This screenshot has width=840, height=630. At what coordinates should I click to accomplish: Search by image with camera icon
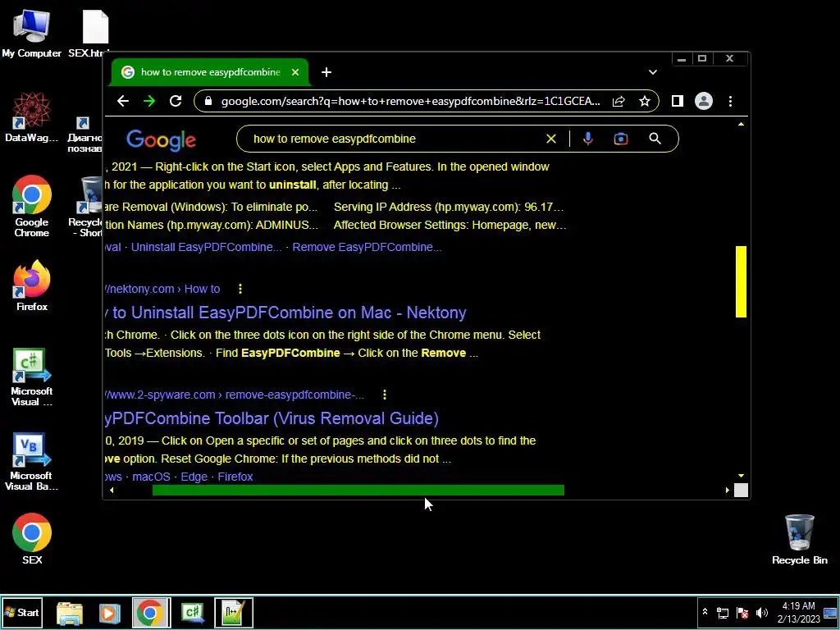pos(620,139)
